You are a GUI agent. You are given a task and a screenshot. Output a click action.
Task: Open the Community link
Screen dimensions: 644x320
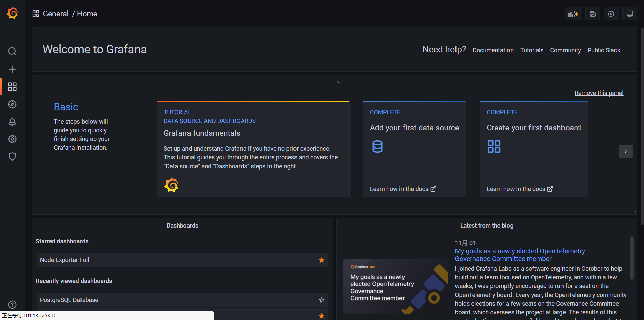click(566, 50)
